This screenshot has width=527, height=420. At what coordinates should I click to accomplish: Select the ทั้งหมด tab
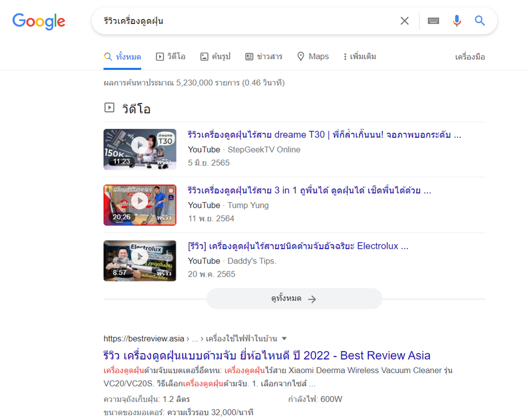pos(122,57)
